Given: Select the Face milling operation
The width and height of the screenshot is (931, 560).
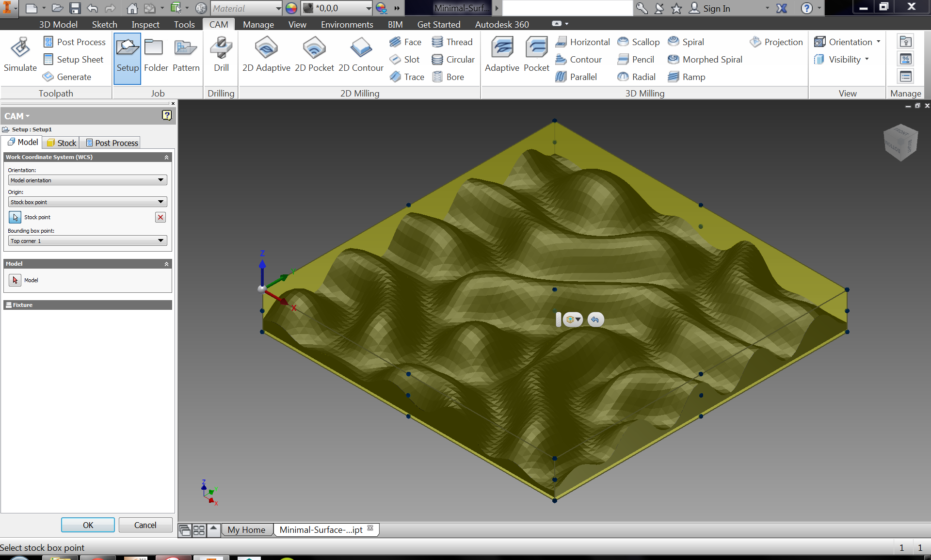Looking at the screenshot, I should click(x=405, y=42).
